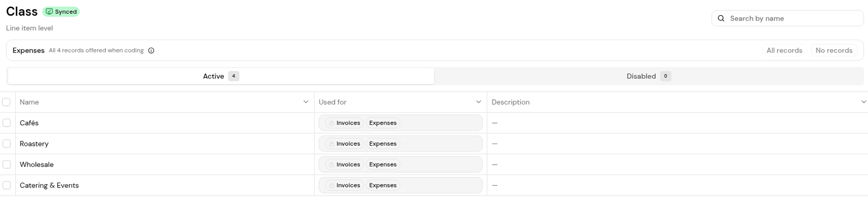Check the Cafés row checkbox
This screenshot has width=868, height=208.
point(7,123)
